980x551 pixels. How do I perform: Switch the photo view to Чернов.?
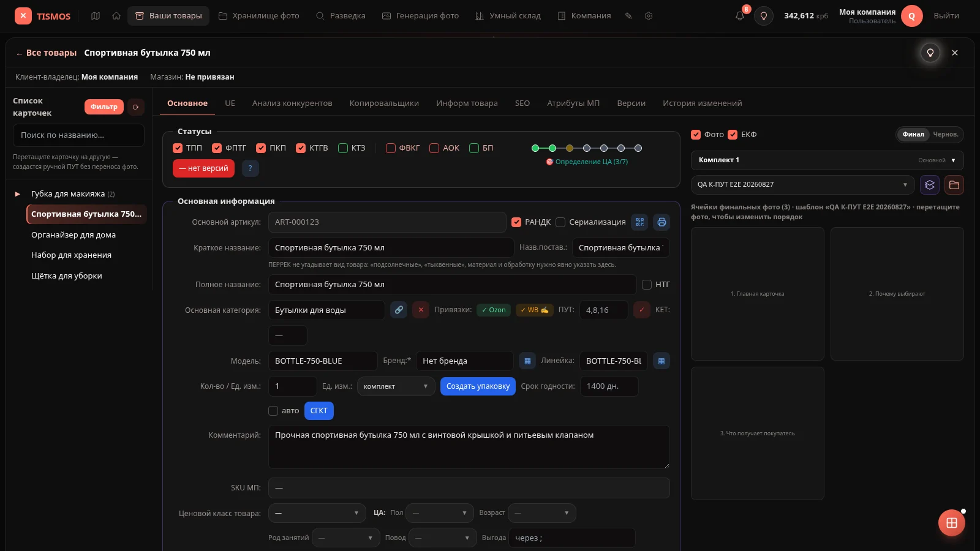pyautogui.click(x=946, y=135)
